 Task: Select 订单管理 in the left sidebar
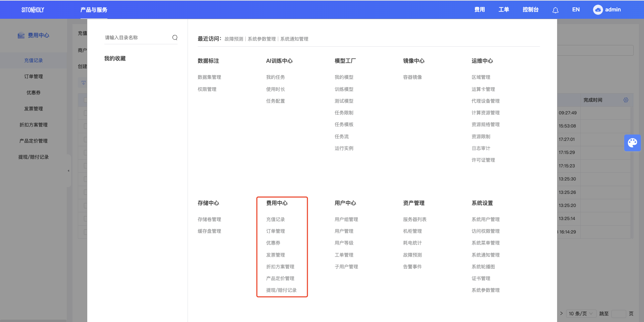pos(34,76)
